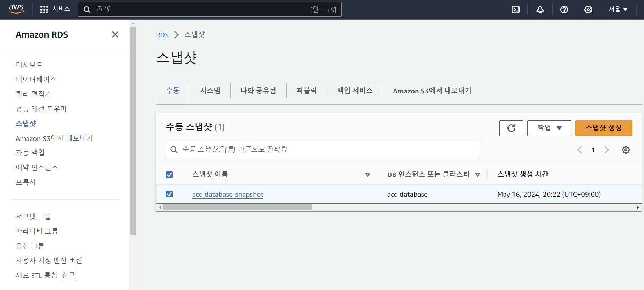
Task: Click the sidebar vertical scrollbar
Action: click(133, 131)
